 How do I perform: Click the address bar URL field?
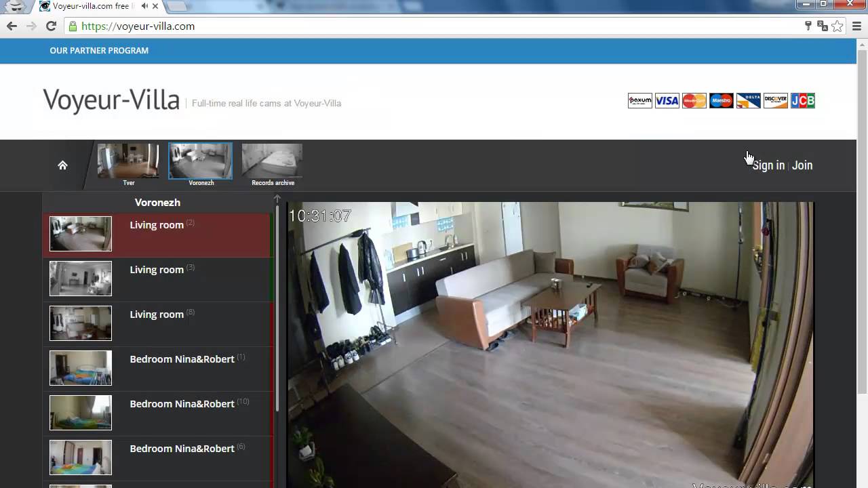tap(434, 26)
